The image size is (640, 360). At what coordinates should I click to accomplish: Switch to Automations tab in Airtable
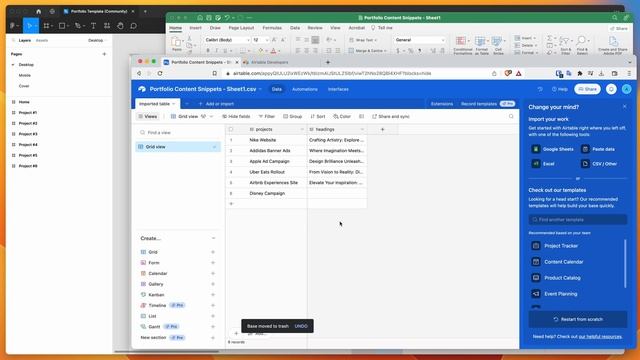[x=305, y=89]
